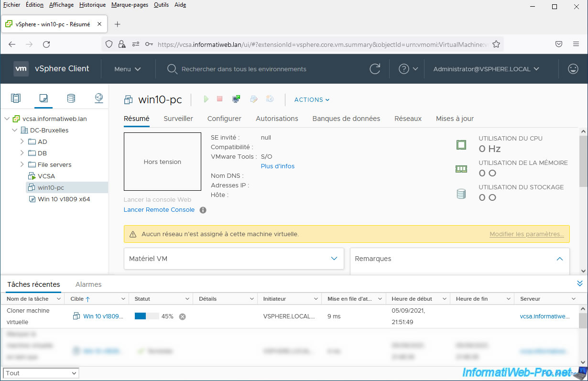Open Nom de la tâche column filter

tap(59, 299)
